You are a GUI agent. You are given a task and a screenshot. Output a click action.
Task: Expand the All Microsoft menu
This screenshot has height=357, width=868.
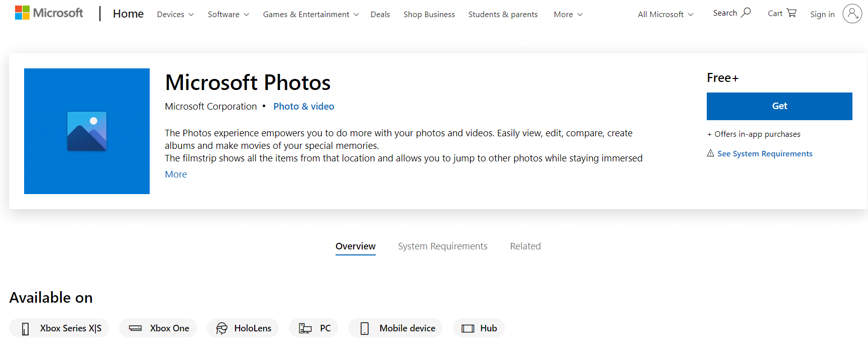tap(666, 15)
